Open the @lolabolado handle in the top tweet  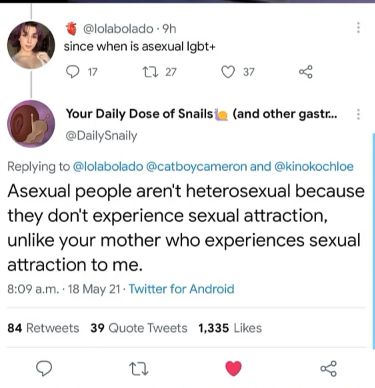tap(118, 29)
